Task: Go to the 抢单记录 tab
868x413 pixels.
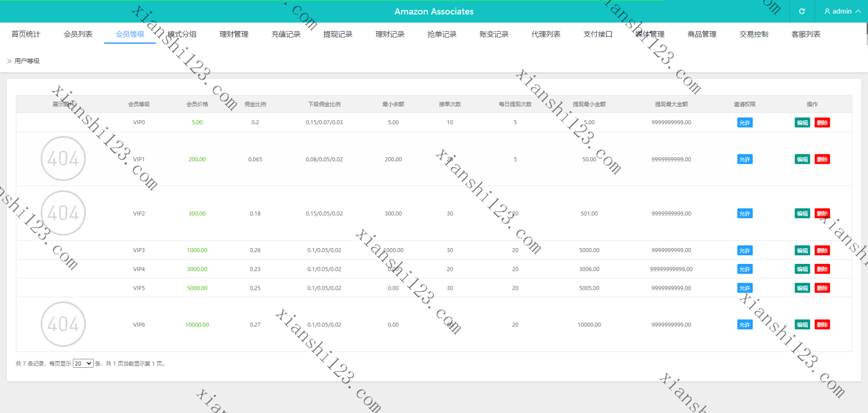Action: click(x=442, y=34)
